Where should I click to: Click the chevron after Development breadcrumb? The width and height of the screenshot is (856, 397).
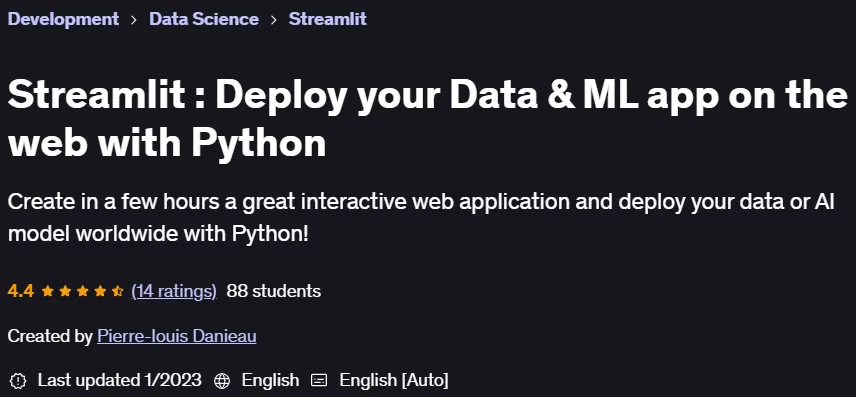pyautogui.click(x=134, y=20)
